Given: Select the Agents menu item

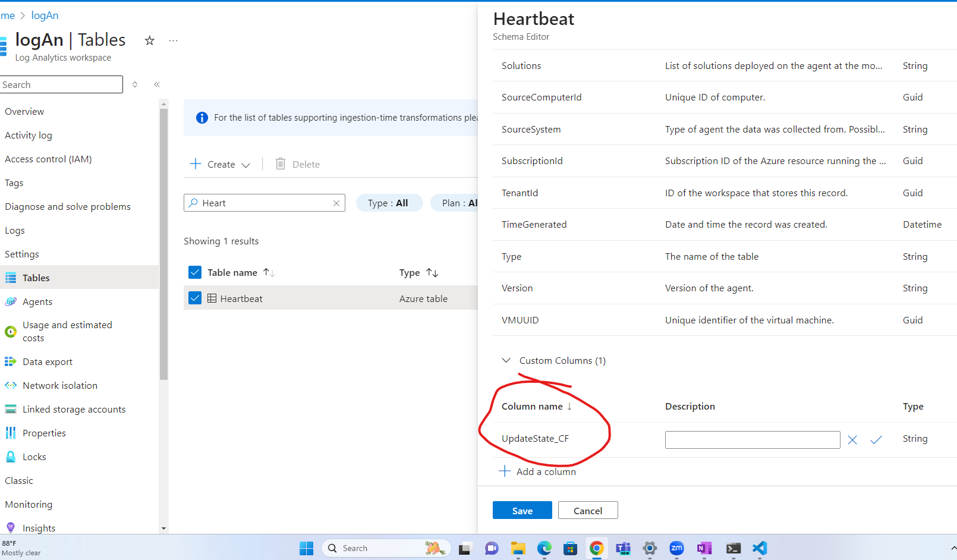Looking at the screenshot, I should (37, 301).
